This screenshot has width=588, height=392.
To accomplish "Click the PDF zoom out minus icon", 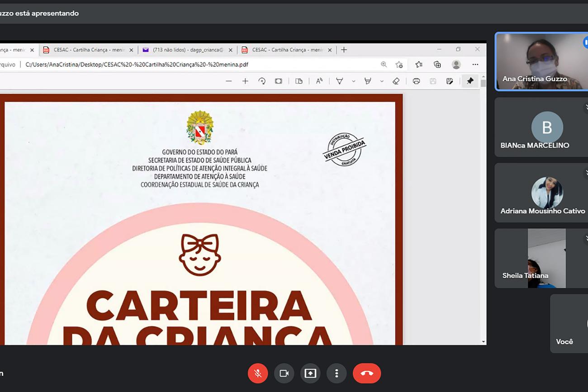I will 228,81.
